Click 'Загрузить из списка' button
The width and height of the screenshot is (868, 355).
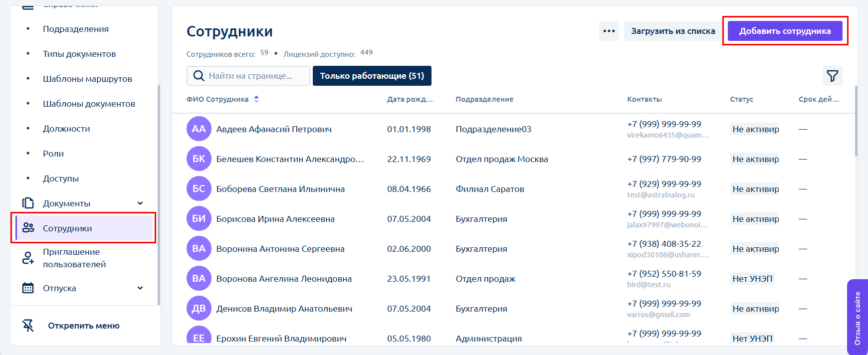[672, 31]
